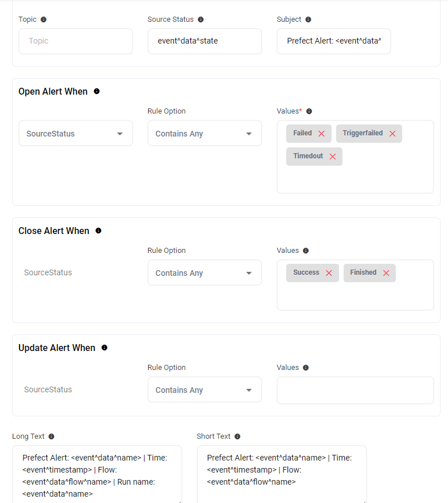Click the empty Update Alert Values field

pyautogui.click(x=355, y=390)
